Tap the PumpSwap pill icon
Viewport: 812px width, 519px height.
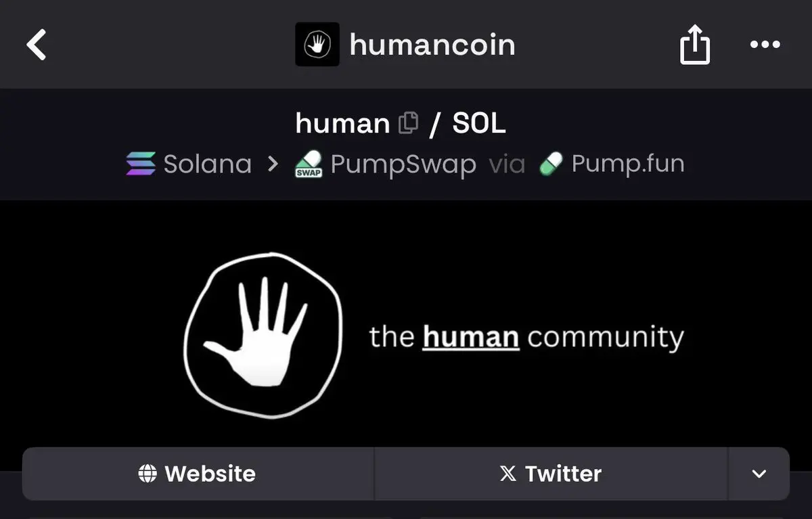309,164
